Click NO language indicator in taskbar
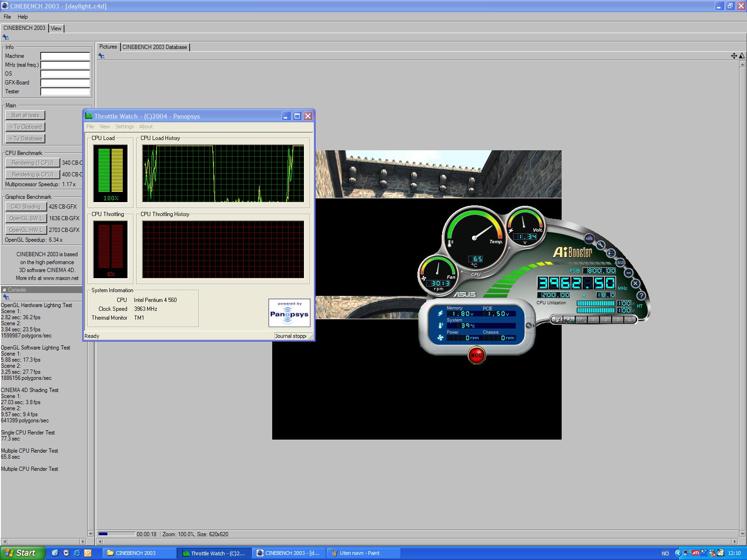The image size is (747, 560). pyautogui.click(x=665, y=553)
